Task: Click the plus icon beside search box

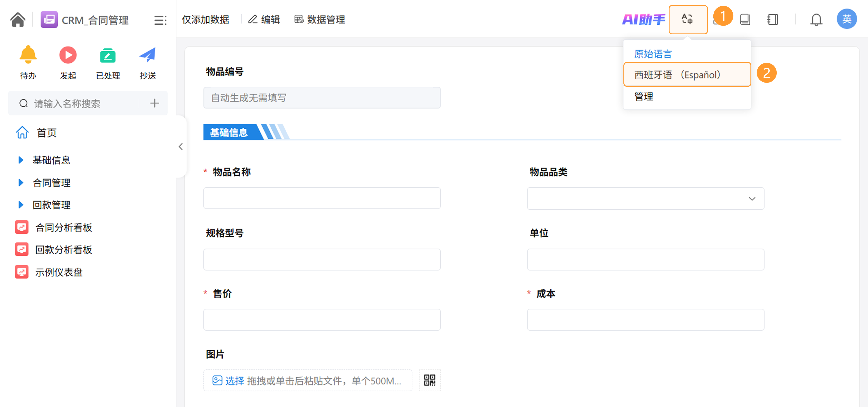Action: coord(154,103)
